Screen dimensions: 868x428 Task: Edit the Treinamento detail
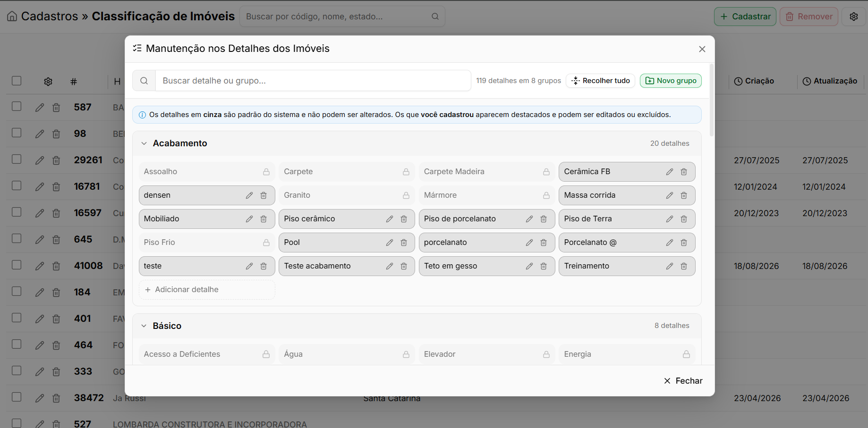pyautogui.click(x=670, y=266)
